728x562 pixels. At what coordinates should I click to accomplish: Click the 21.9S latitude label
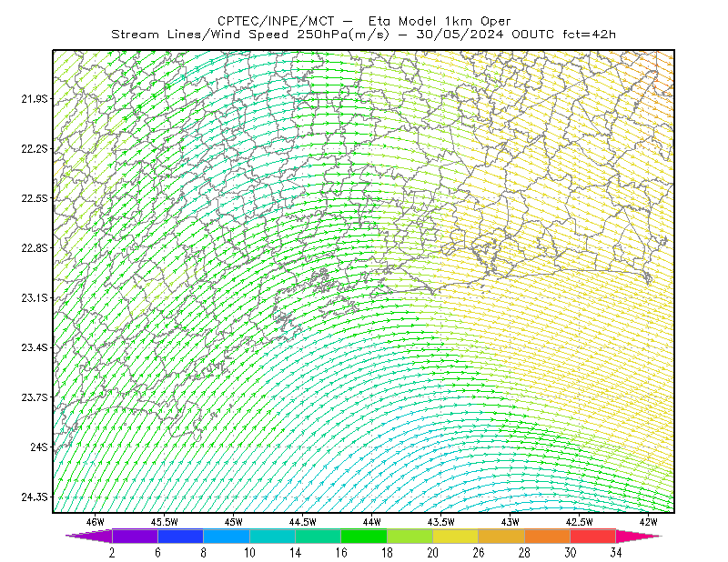coord(35,99)
